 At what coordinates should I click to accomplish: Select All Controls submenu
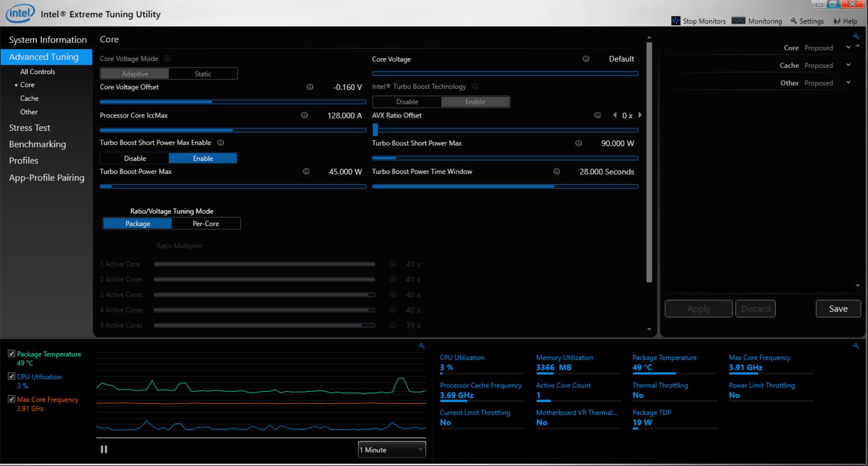point(38,72)
